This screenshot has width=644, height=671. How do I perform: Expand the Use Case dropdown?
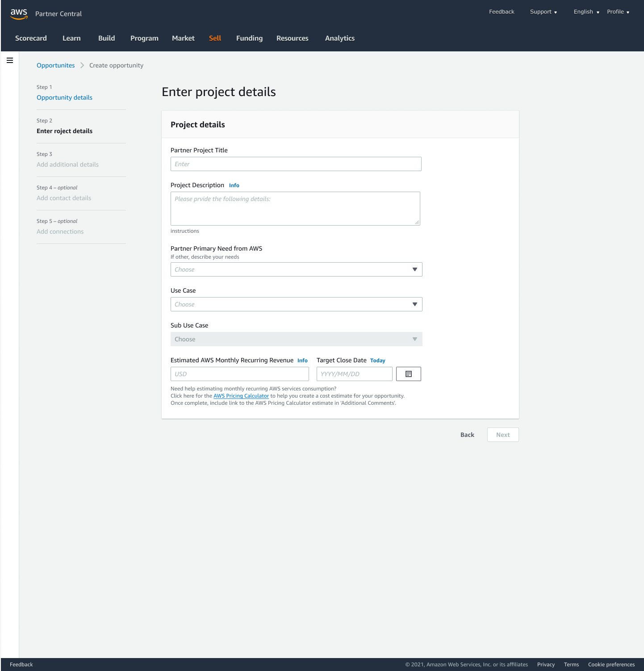(297, 304)
